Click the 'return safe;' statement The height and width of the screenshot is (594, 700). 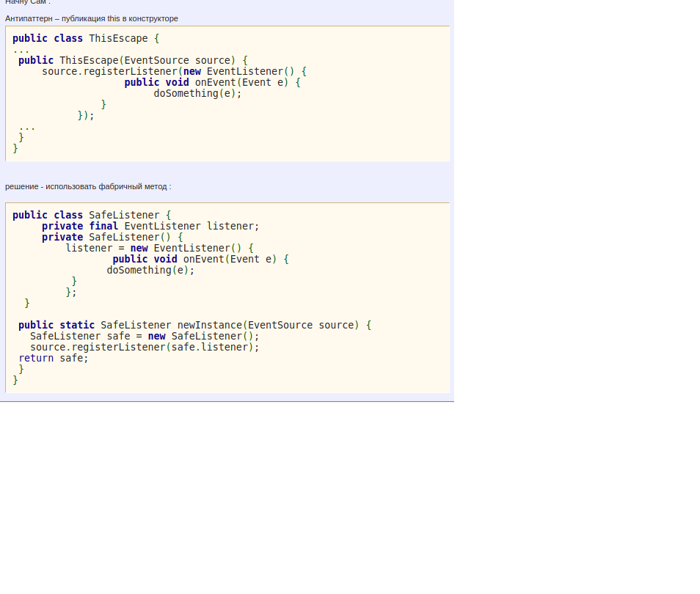pyautogui.click(x=54, y=358)
